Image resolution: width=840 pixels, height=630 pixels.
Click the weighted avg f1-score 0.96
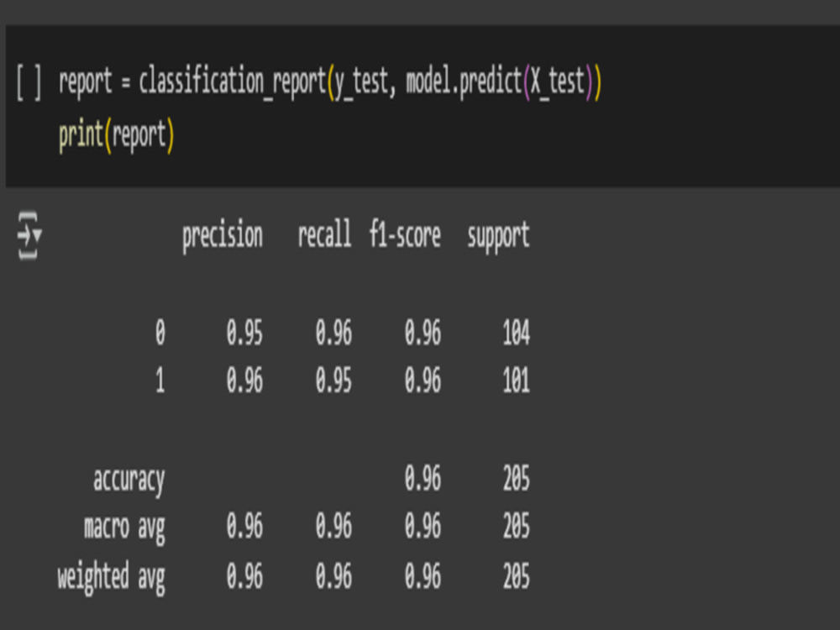(x=423, y=577)
